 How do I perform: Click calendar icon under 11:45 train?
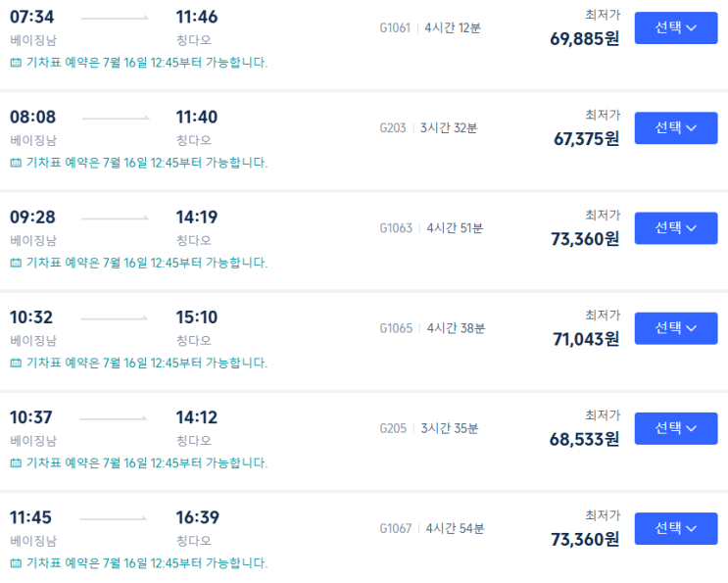coord(16,563)
